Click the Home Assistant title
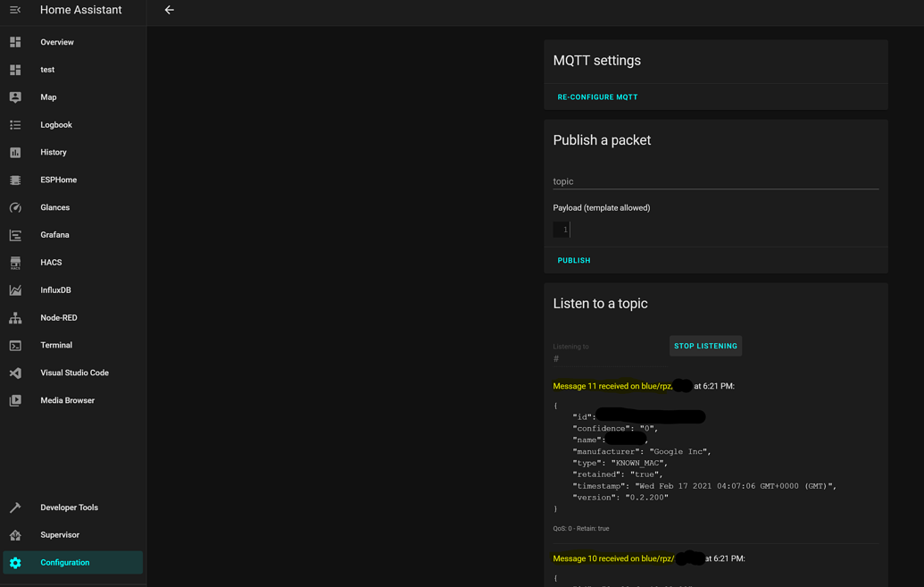Viewport: 924px width, 587px height. coord(80,10)
